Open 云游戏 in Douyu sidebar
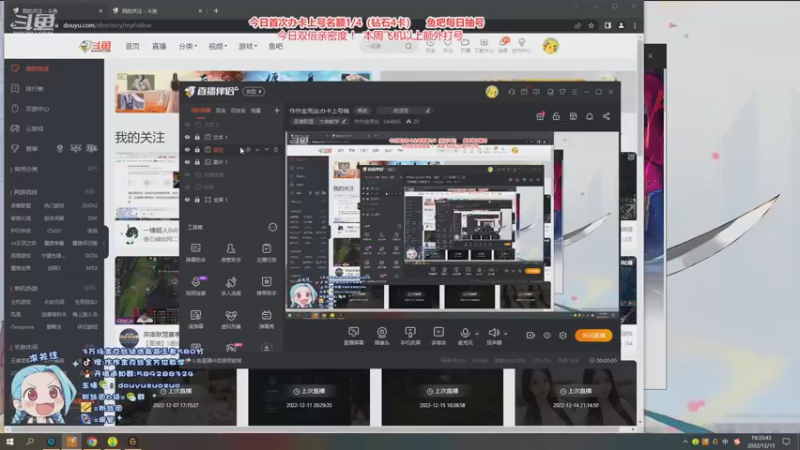This screenshot has height=450, width=800. tap(35, 129)
